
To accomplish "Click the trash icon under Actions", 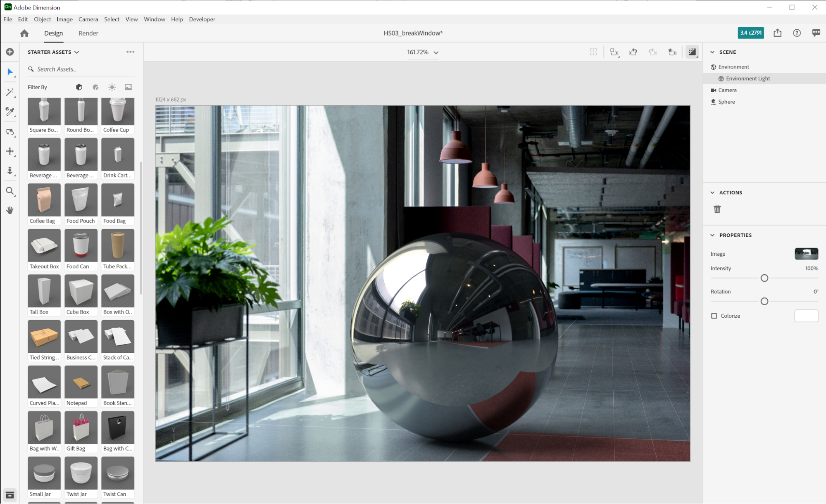I will 717,209.
